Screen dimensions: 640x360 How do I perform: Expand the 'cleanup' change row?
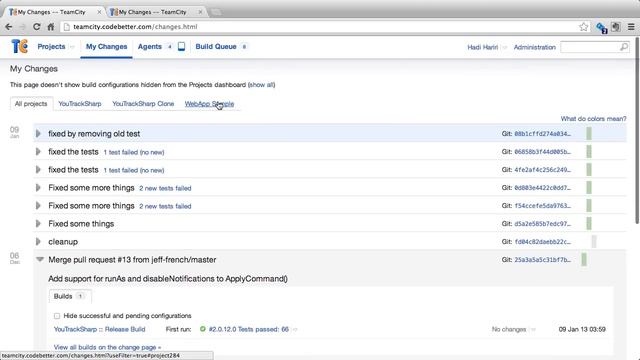point(38,241)
